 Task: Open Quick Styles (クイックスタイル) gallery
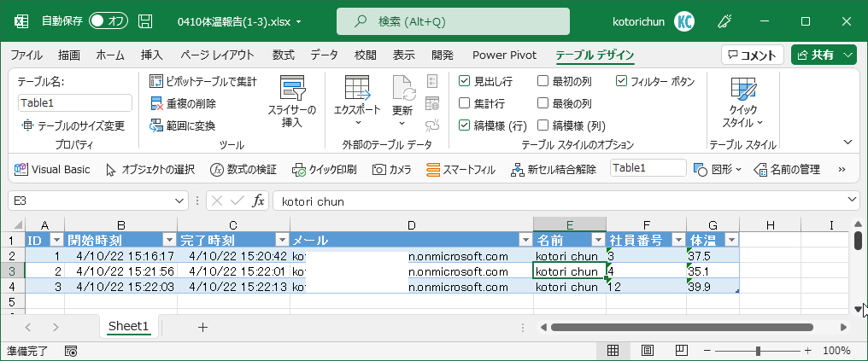click(x=743, y=102)
